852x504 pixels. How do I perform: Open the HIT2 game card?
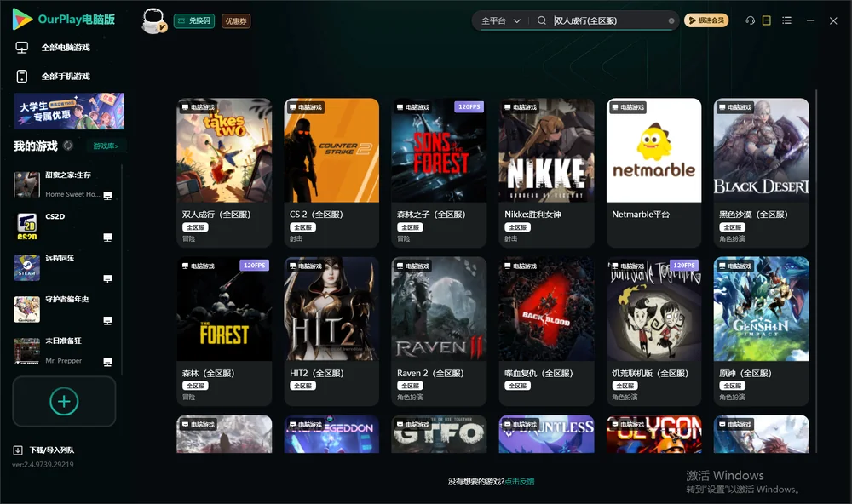click(331, 331)
